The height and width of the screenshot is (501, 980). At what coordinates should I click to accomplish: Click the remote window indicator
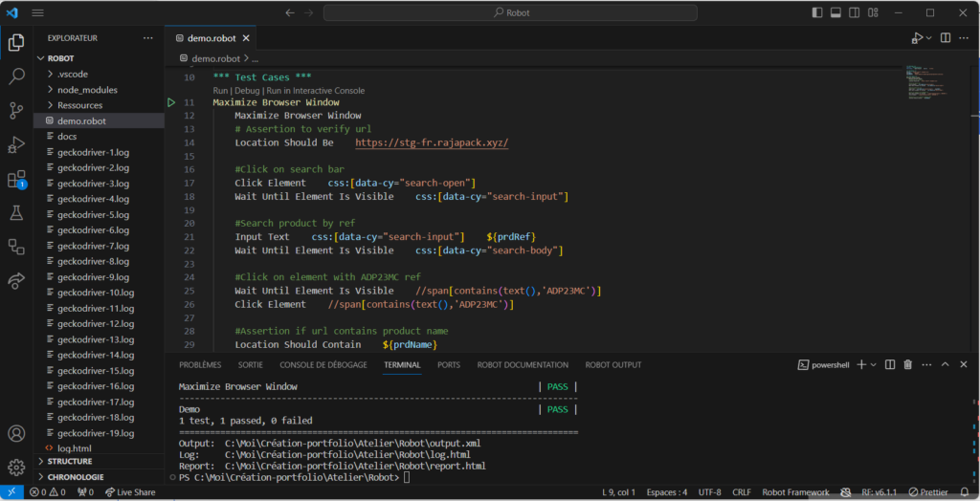tap(11, 492)
